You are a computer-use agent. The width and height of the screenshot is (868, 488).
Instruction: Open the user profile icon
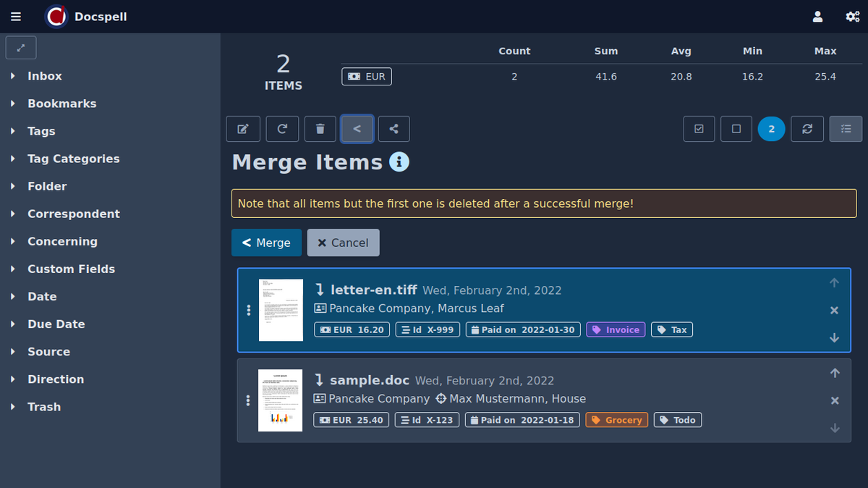[817, 17]
